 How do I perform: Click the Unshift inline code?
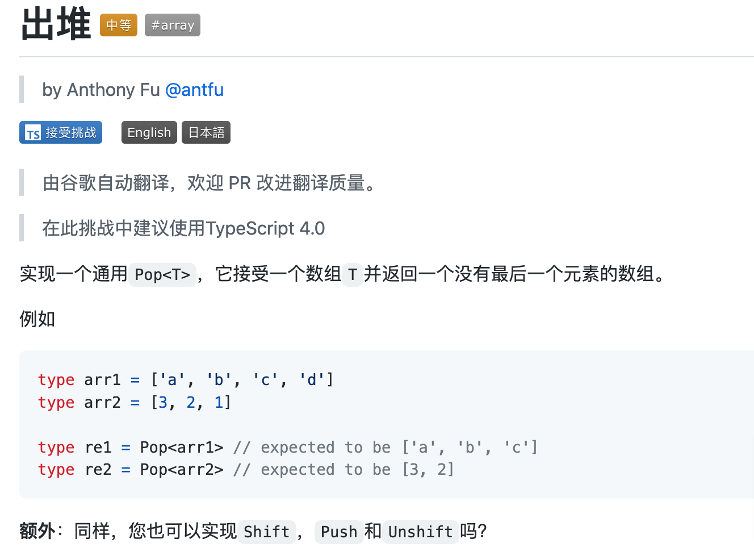click(x=420, y=532)
